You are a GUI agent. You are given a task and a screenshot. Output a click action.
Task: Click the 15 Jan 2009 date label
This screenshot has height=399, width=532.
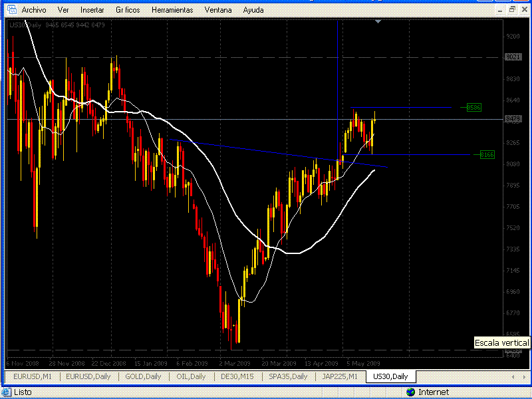pos(151,363)
